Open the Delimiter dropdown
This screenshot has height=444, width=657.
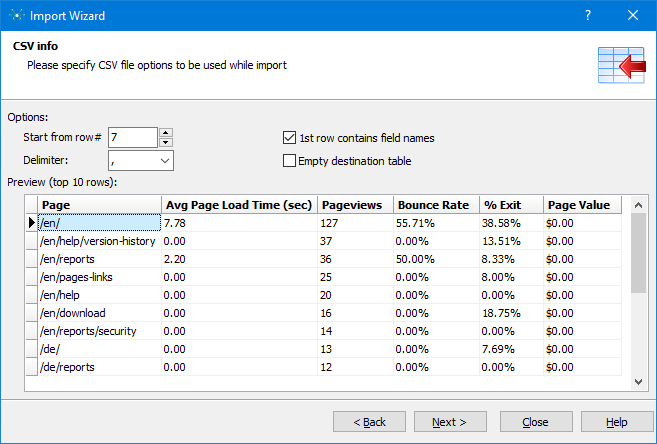click(165, 160)
